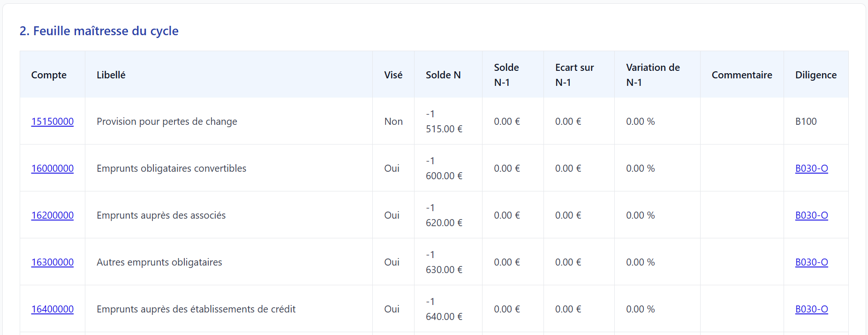Screen dimensions: 868x335
Task: Click the Solde N column header
Action: click(443, 75)
